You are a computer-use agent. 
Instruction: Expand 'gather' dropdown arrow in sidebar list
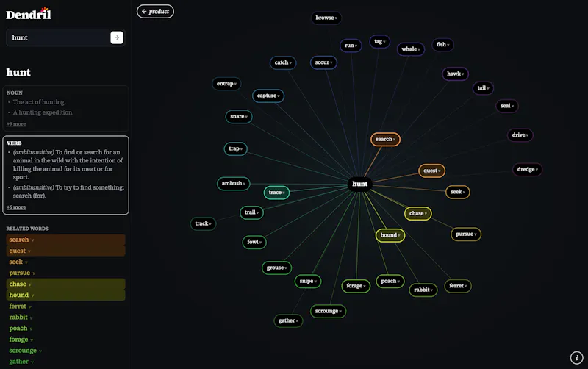32,362
